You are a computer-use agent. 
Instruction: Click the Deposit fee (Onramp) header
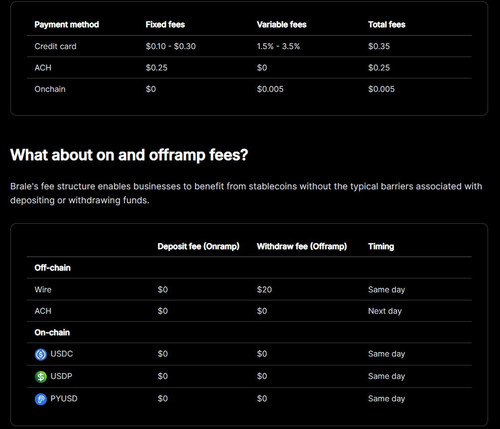tap(198, 246)
